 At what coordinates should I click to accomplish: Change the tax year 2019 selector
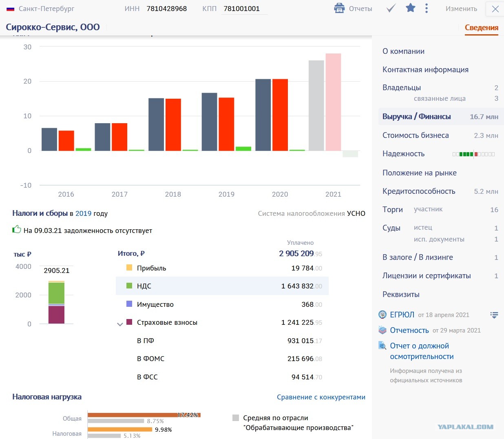coord(83,213)
